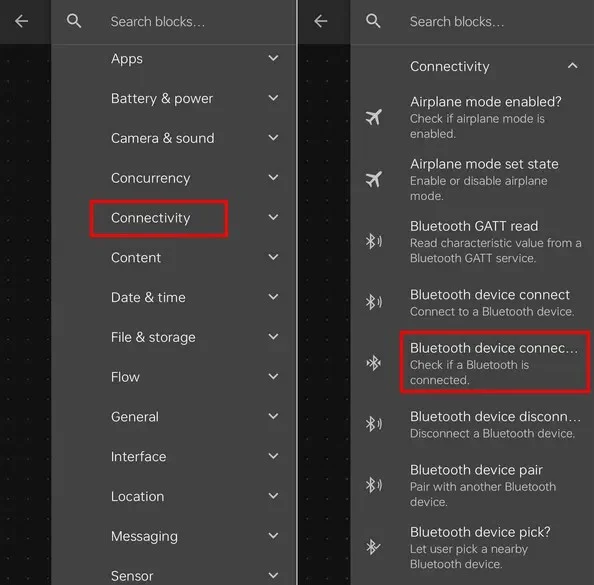Click the Bluetooth icon beside Bluetooth GATT read
Image resolution: width=594 pixels, height=585 pixels.
[x=374, y=241]
